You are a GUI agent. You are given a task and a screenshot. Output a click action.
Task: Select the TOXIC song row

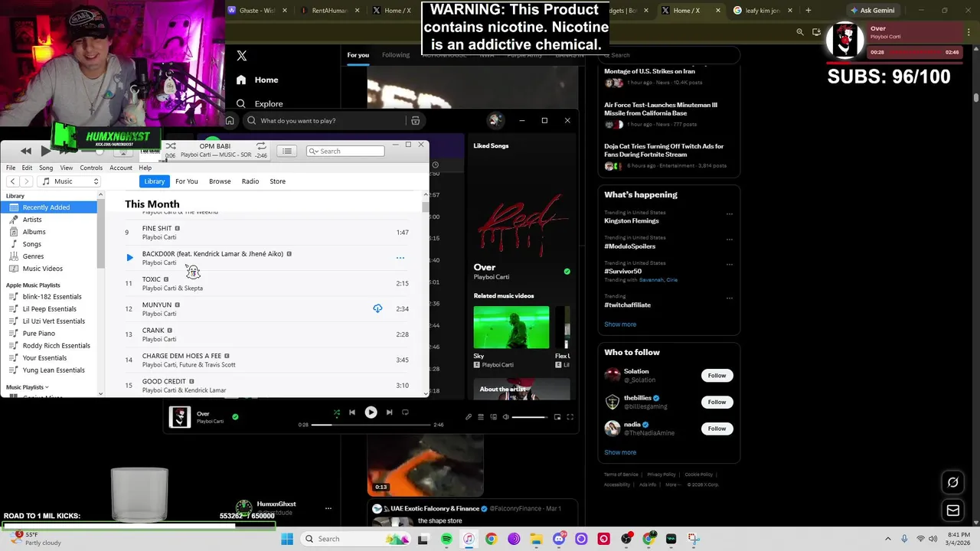tap(266, 283)
